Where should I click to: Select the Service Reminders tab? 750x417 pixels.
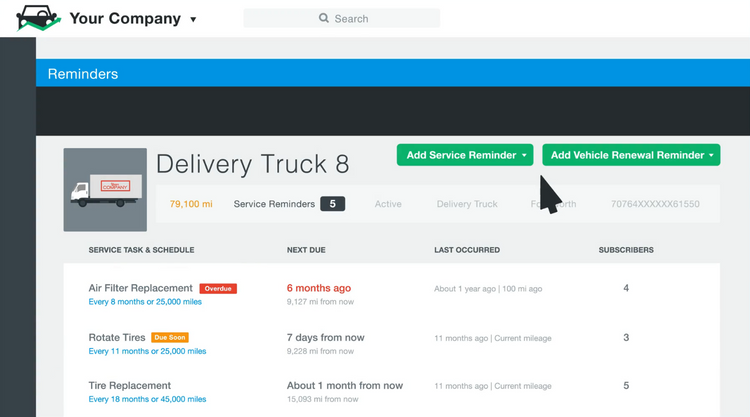[x=273, y=204]
